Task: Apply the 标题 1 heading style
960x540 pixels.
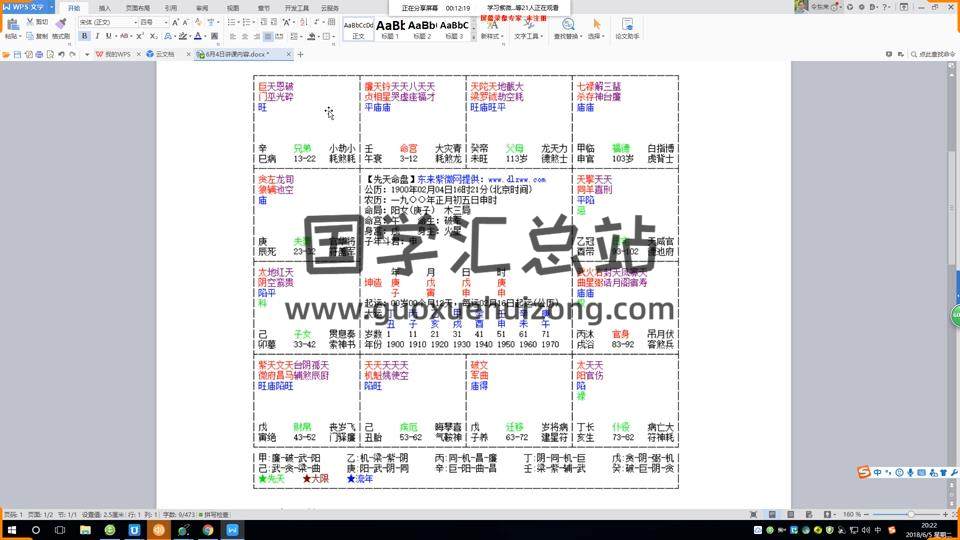Action: [x=390, y=28]
